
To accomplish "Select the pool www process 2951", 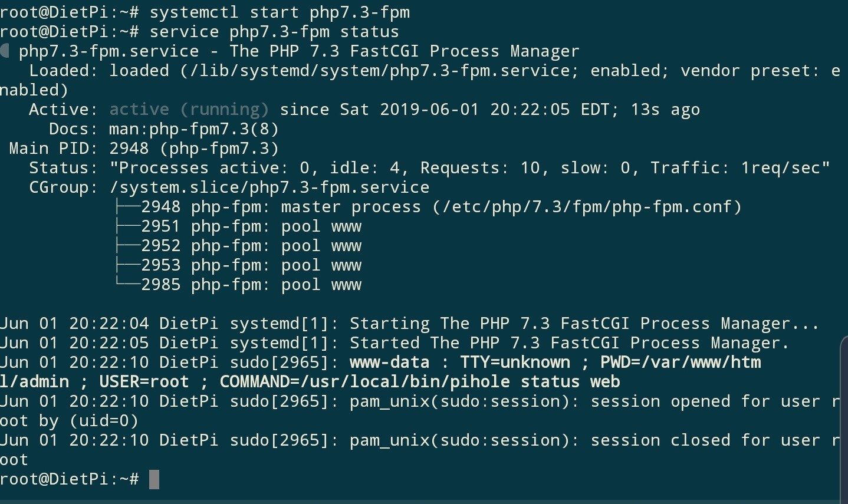I will pyautogui.click(x=251, y=226).
